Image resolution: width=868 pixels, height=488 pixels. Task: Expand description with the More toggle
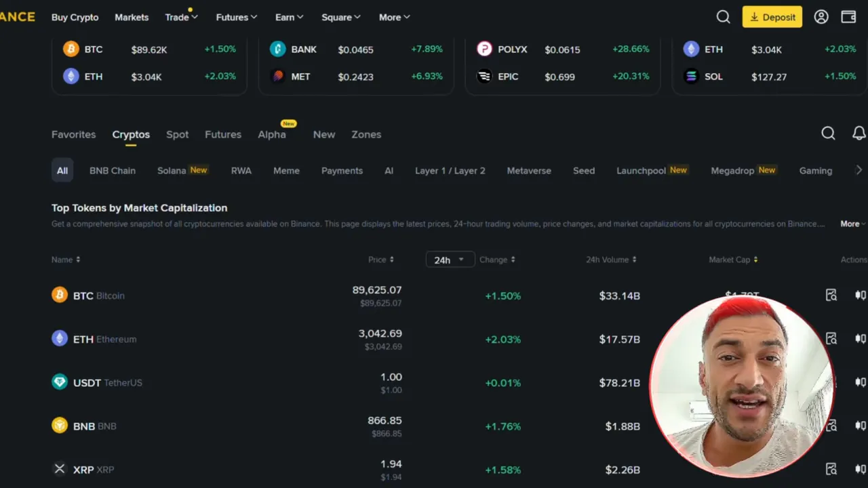pos(852,224)
